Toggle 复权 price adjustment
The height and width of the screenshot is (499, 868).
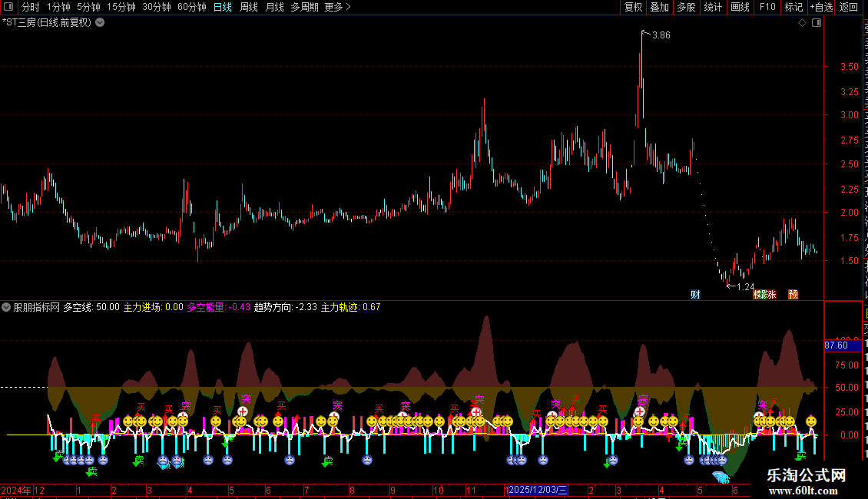633,7
